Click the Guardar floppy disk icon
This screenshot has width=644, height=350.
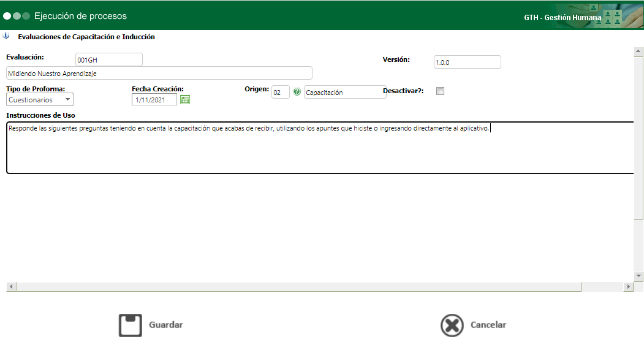pyautogui.click(x=130, y=325)
